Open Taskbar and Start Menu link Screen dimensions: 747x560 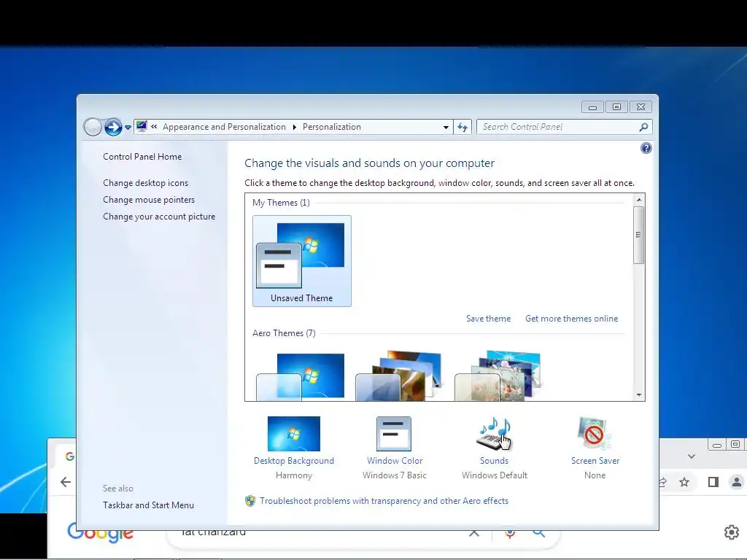pyautogui.click(x=148, y=505)
